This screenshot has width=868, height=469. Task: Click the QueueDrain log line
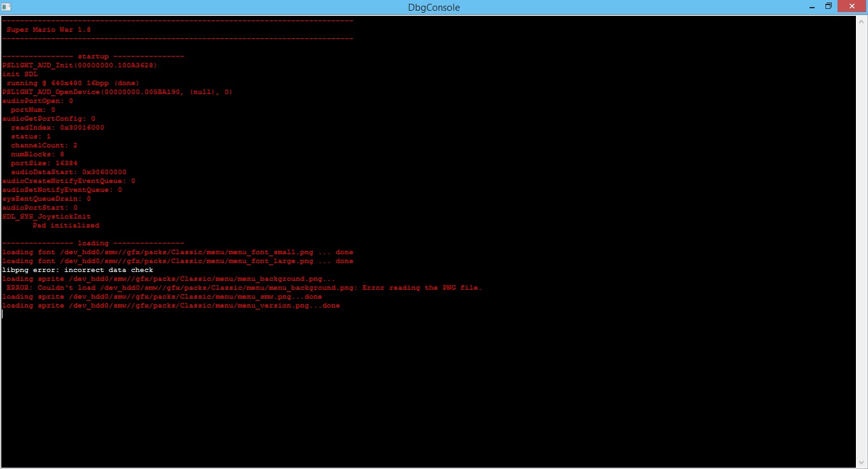coord(47,199)
